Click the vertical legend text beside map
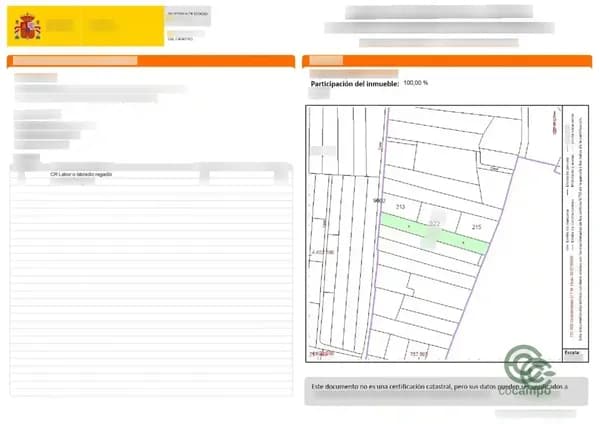Screen dimensions: 600x424 point(571,230)
